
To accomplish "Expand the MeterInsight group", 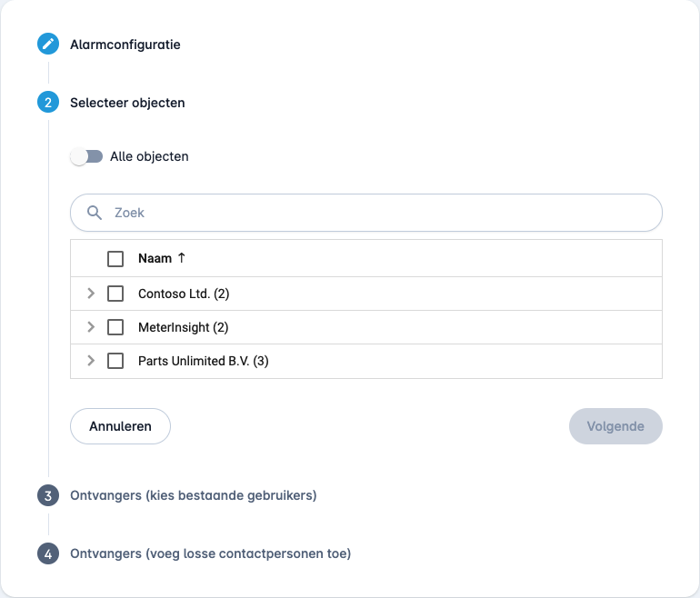I will tap(91, 326).
